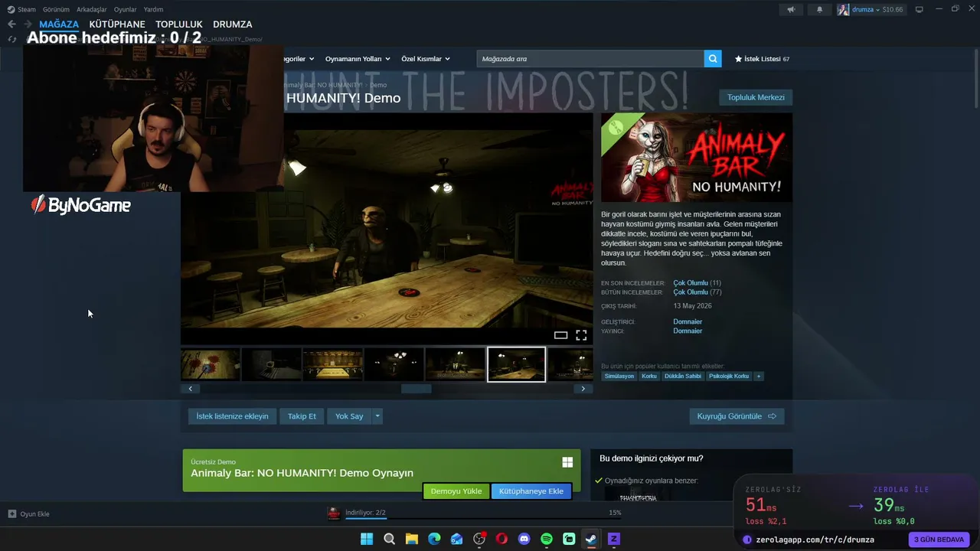This screenshot has width=980, height=551.
Task: Open the DRUMZA profile tab
Action: [x=233, y=24]
